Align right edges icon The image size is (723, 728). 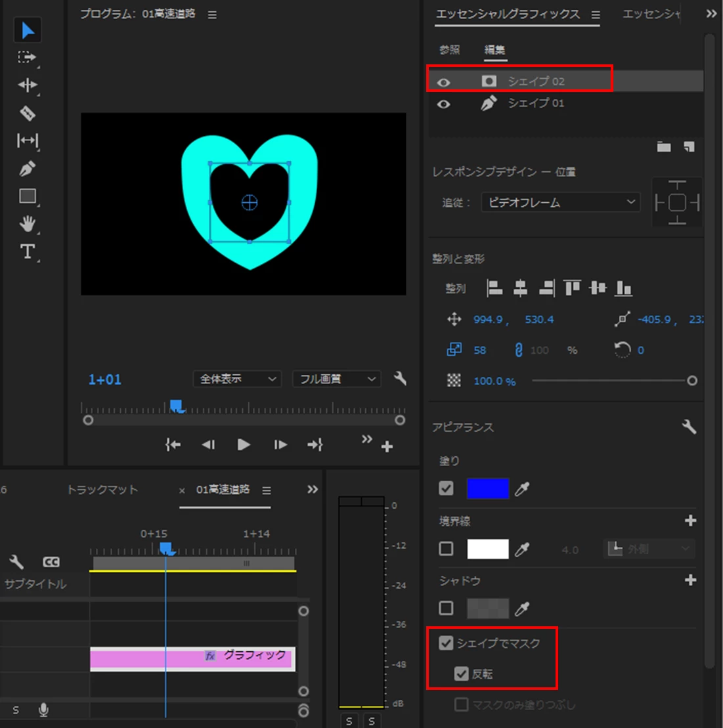tap(546, 288)
